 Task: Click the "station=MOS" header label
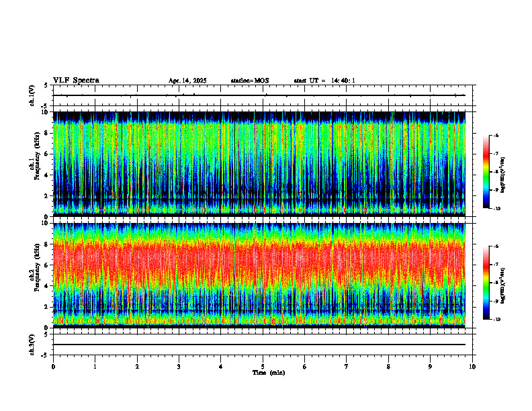click(x=250, y=81)
